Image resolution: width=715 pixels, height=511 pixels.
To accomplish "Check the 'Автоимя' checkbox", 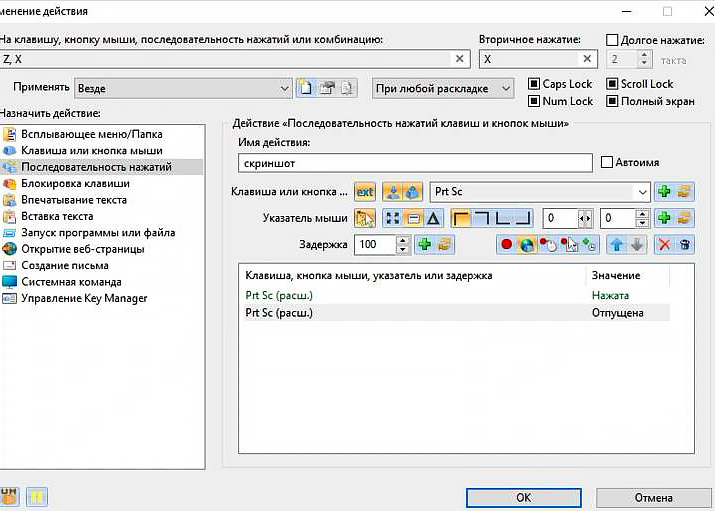I will (607, 162).
